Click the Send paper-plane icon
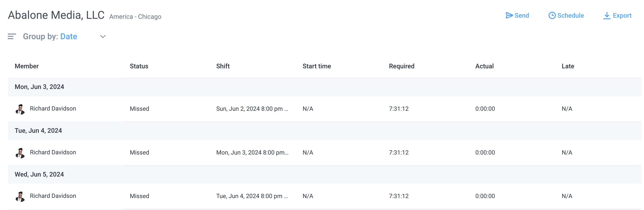This screenshot has width=644, height=210. [509, 16]
